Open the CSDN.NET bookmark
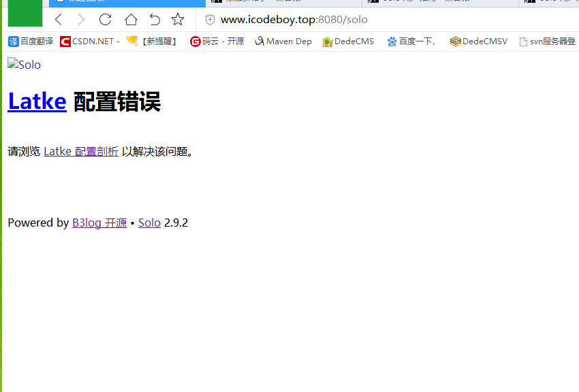Image resolution: width=579 pixels, height=392 pixels. point(90,42)
